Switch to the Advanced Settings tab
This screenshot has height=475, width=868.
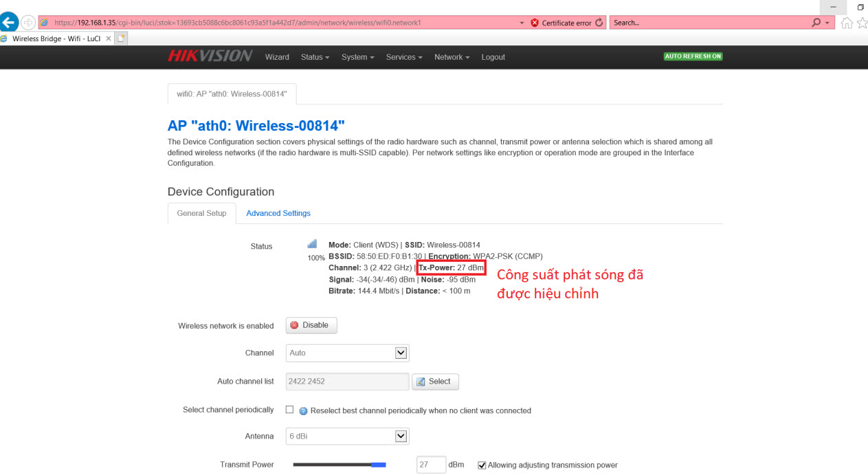278,213
